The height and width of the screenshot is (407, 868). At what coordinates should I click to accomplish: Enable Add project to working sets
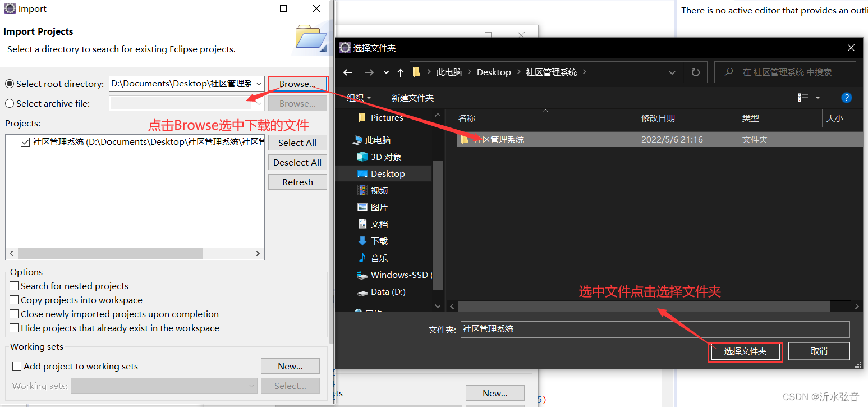[17, 366]
